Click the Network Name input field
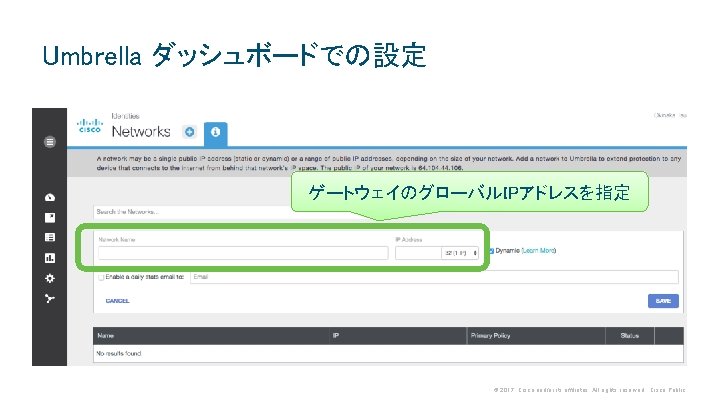This screenshot has width=720, height=405. click(243, 253)
